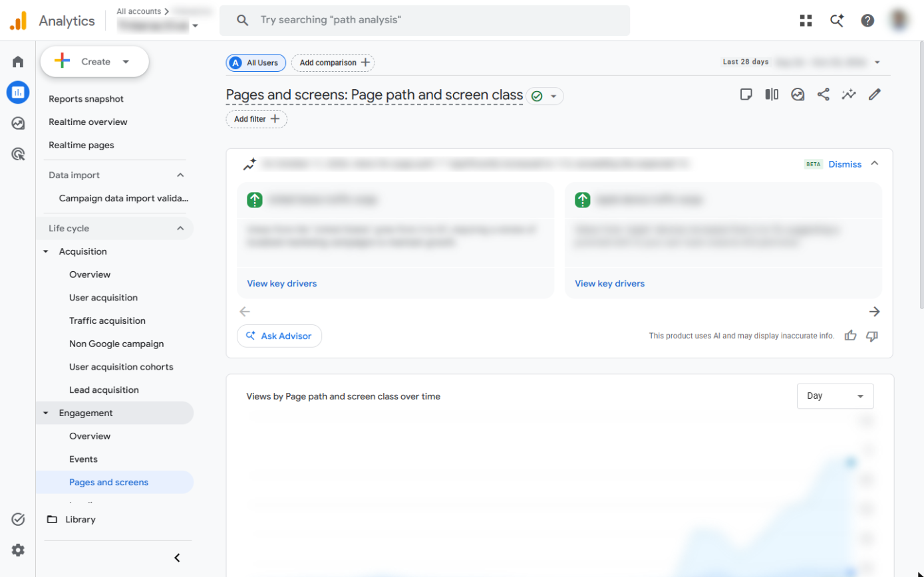The width and height of the screenshot is (924, 577).
Task: Click the Add comparison button
Action: [x=333, y=62]
